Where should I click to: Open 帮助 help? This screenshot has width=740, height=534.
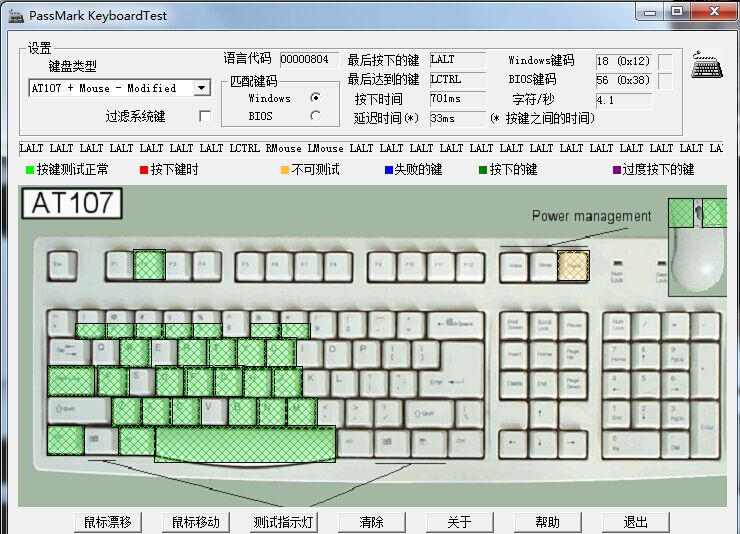(x=547, y=522)
